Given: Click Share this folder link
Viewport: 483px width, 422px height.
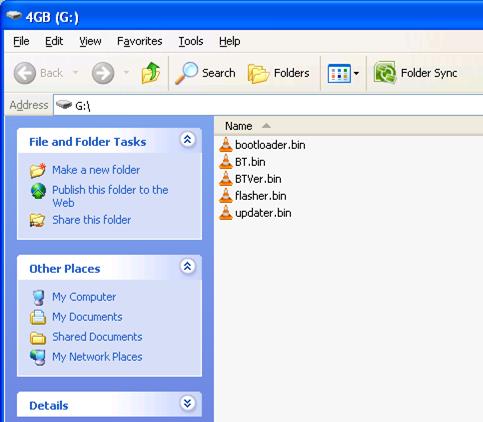Looking at the screenshot, I should pos(92,220).
